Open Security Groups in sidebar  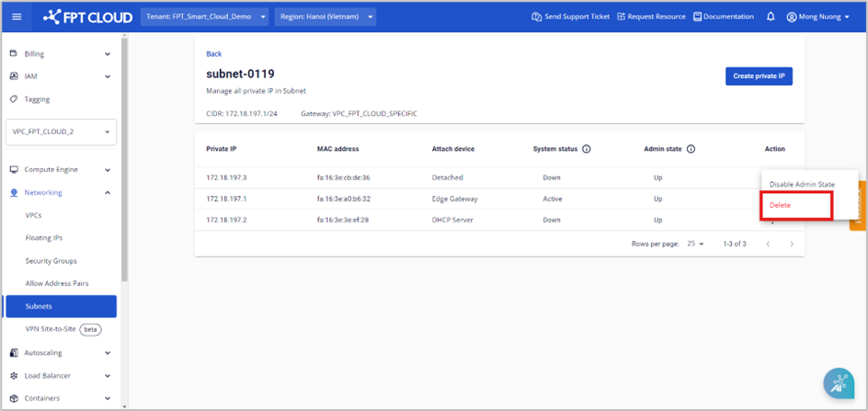point(51,261)
